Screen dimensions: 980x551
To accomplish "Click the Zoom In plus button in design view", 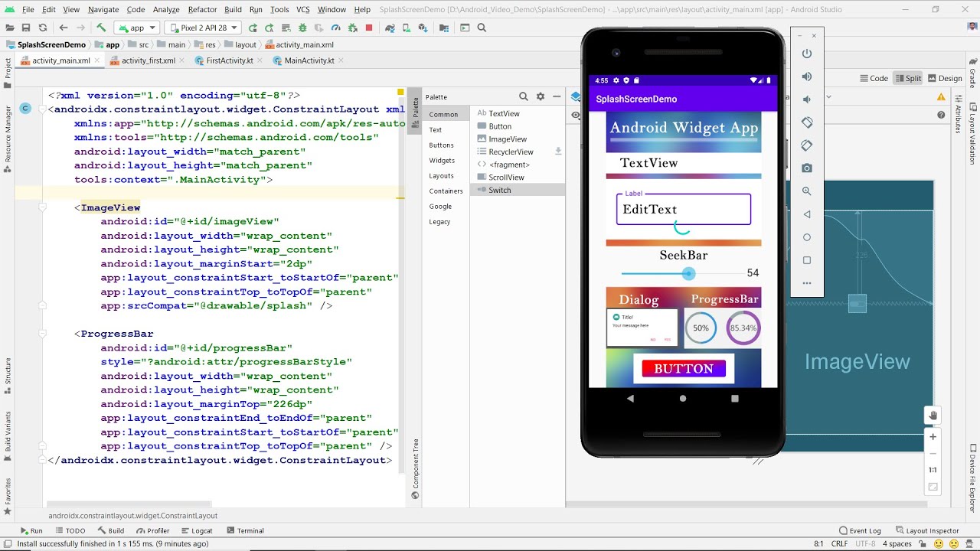I will [x=933, y=437].
